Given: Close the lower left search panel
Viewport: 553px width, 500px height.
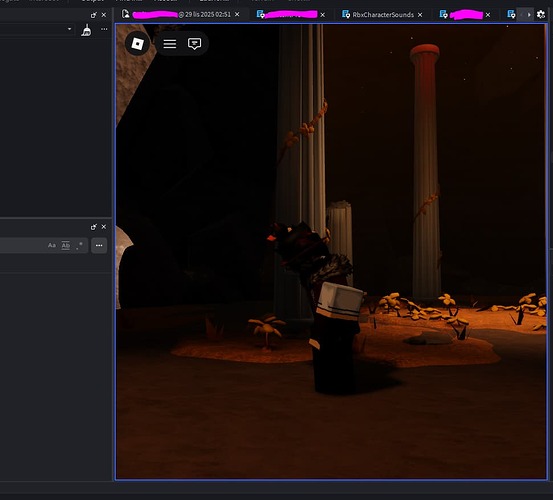Looking at the screenshot, I should [104, 227].
